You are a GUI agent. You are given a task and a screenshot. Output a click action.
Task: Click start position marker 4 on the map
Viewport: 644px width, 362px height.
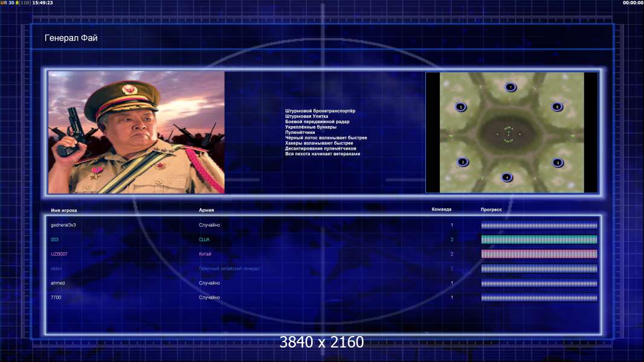(507, 177)
